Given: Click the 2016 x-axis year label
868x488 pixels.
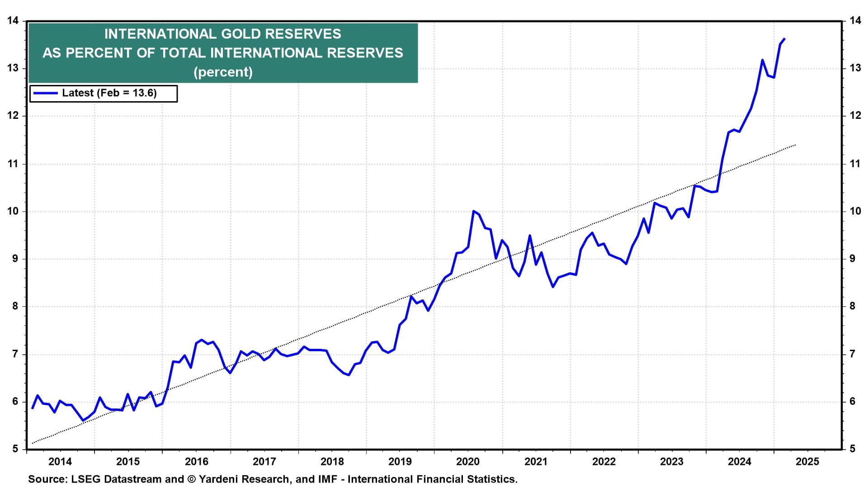Looking at the screenshot, I should pos(196,461).
